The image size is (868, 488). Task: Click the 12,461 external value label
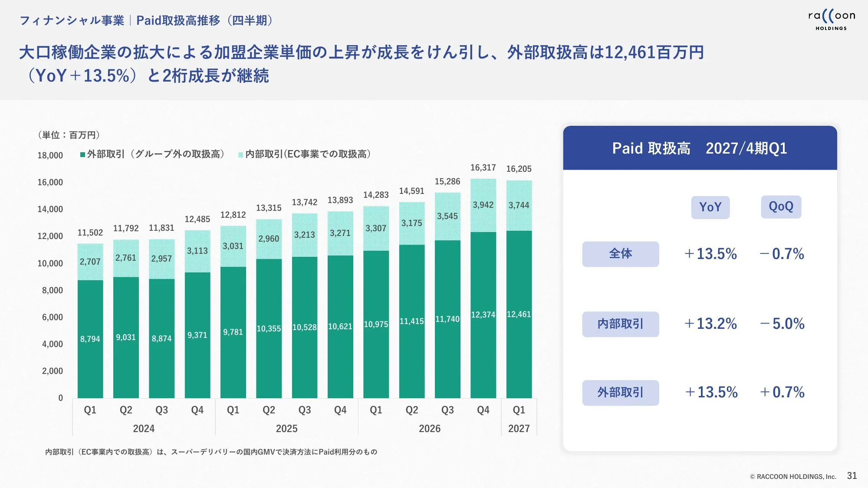(519, 314)
